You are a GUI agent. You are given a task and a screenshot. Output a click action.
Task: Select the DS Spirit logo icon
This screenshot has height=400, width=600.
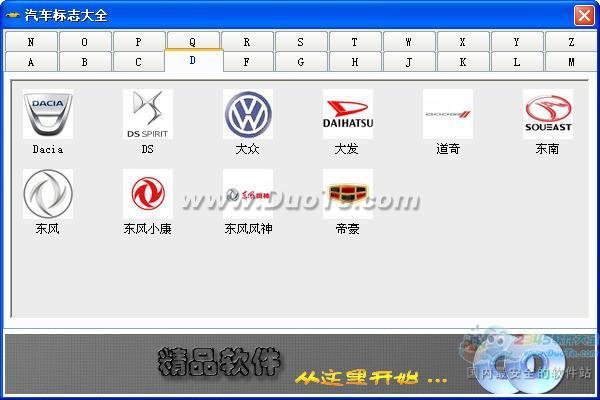148,114
